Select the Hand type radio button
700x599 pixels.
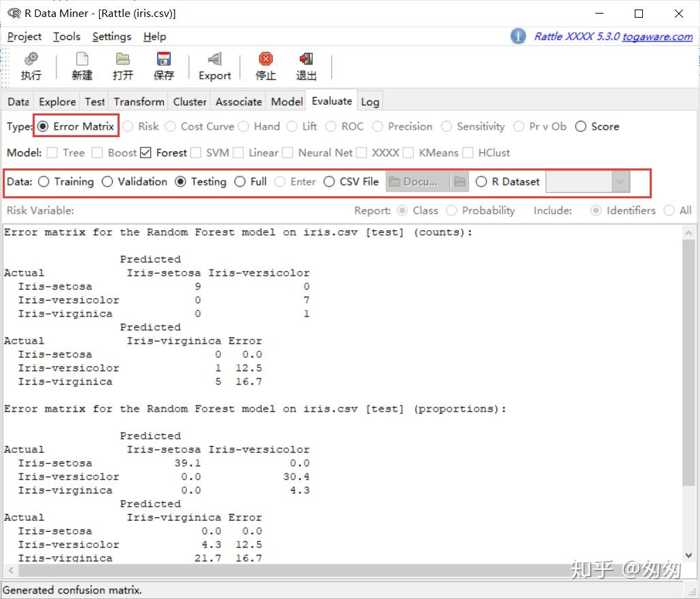point(243,127)
